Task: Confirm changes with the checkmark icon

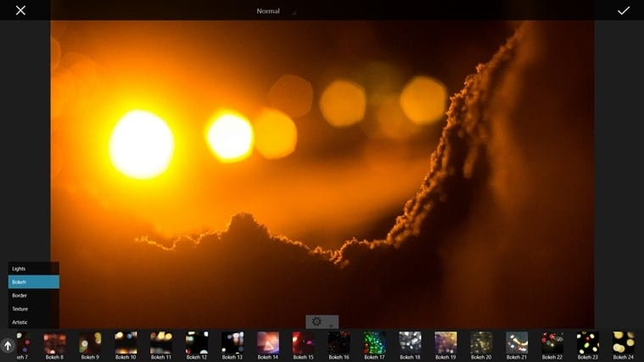Action: click(x=624, y=10)
